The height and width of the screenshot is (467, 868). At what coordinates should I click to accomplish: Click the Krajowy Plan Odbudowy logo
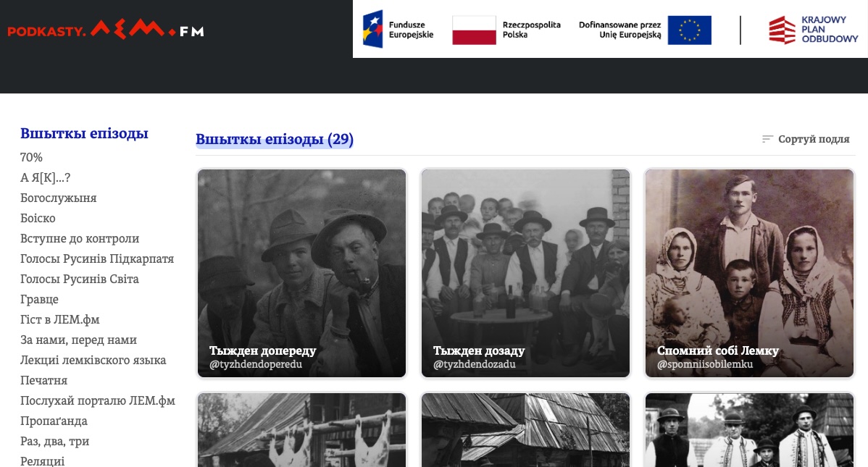point(813,30)
